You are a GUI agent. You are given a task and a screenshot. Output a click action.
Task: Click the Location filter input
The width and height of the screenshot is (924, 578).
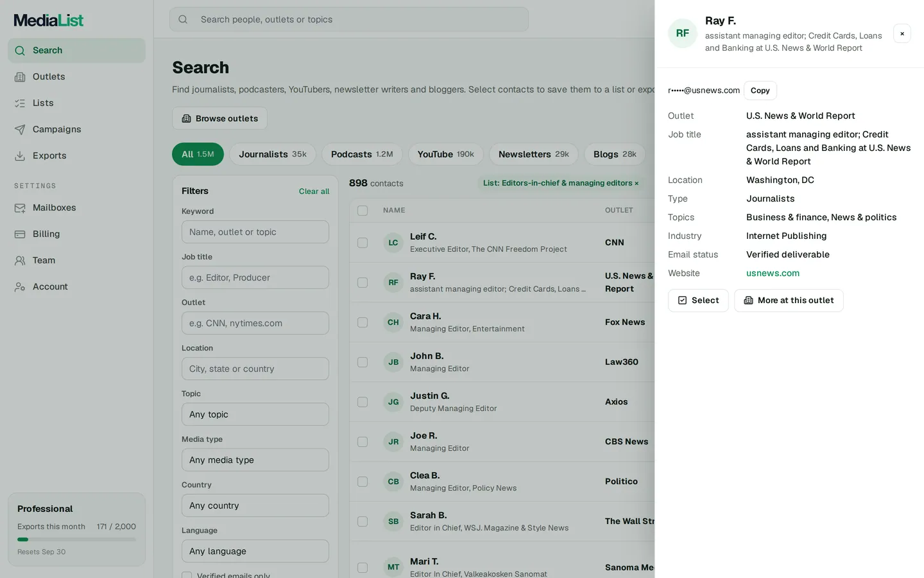(x=255, y=369)
